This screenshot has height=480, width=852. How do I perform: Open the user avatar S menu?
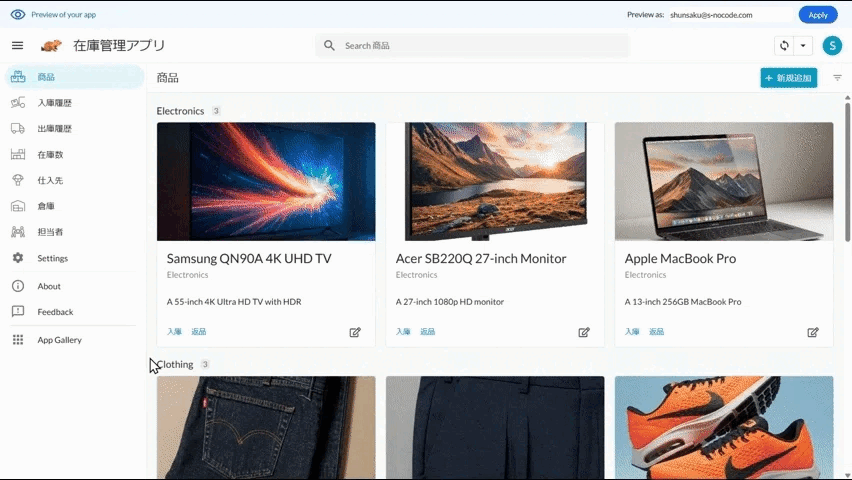click(x=832, y=46)
